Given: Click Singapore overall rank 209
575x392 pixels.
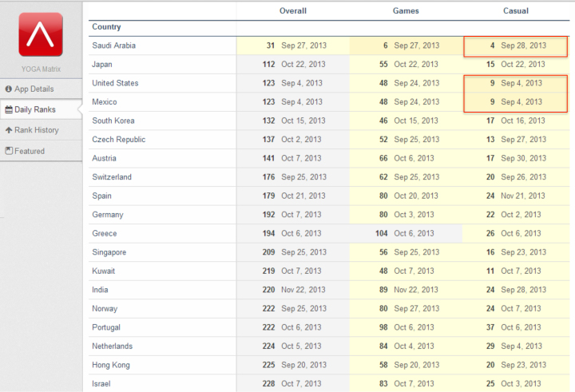Looking at the screenshot, I should [269, 252].
